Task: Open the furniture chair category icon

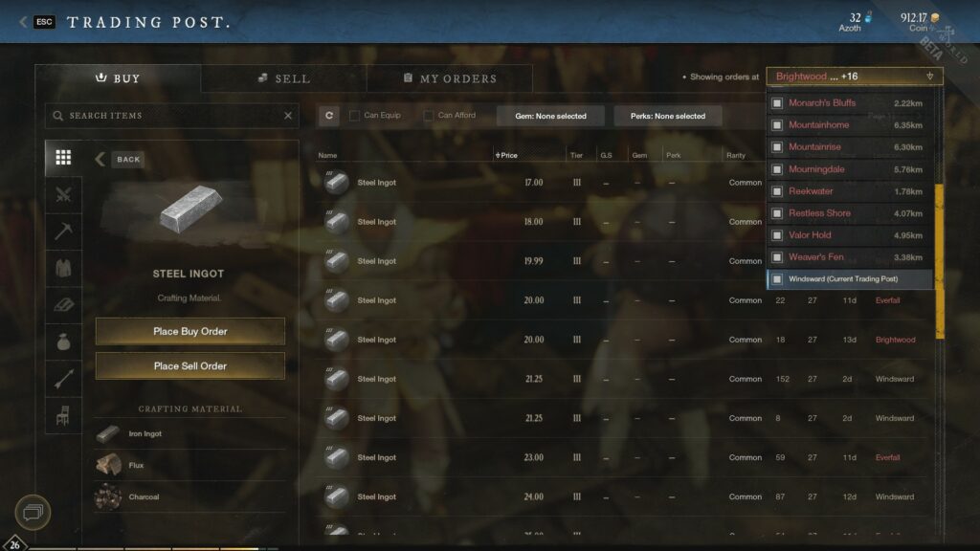Action: click(63, 415)
